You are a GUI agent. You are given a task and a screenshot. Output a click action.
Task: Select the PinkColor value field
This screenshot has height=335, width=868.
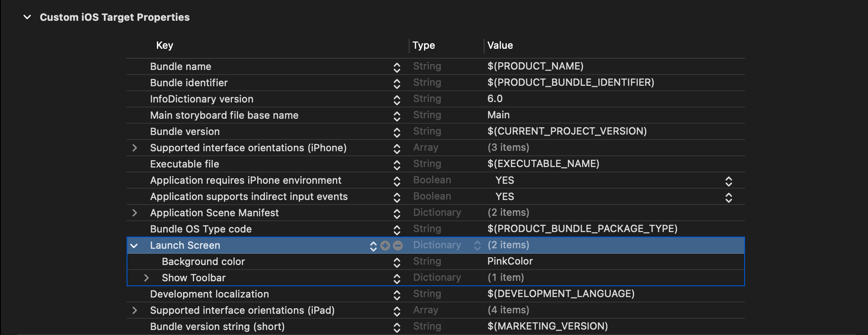(x=510, y=261)
